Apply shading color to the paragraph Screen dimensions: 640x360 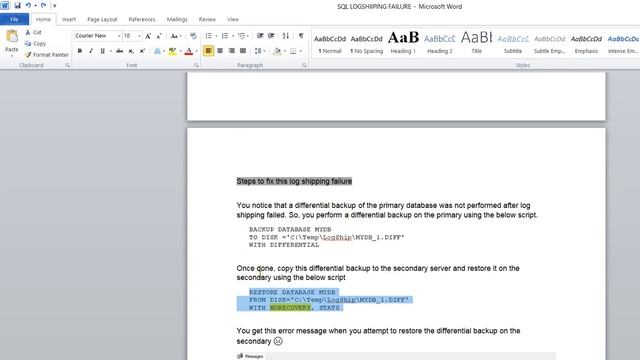[x=277, y=51]
